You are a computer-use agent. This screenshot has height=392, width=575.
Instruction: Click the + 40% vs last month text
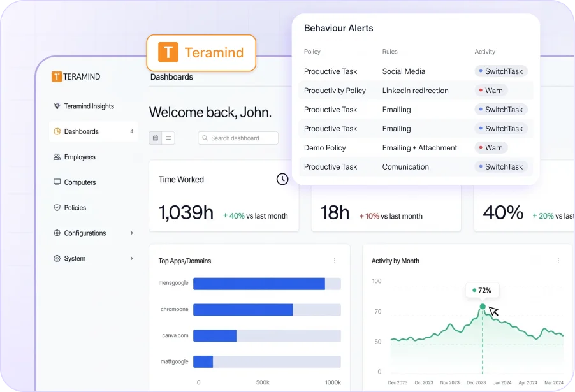click(256, 216)
